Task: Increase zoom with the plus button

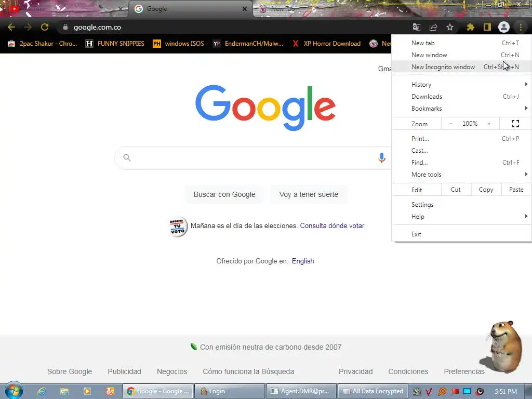Action: pyautogui.click(x=489, y=124)
